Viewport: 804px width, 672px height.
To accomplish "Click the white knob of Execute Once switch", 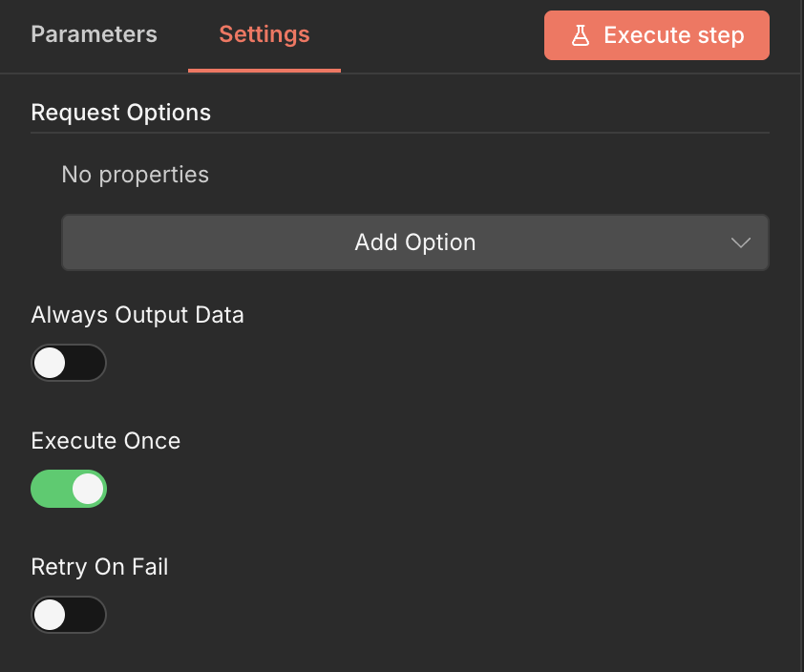I will (88, 489).
